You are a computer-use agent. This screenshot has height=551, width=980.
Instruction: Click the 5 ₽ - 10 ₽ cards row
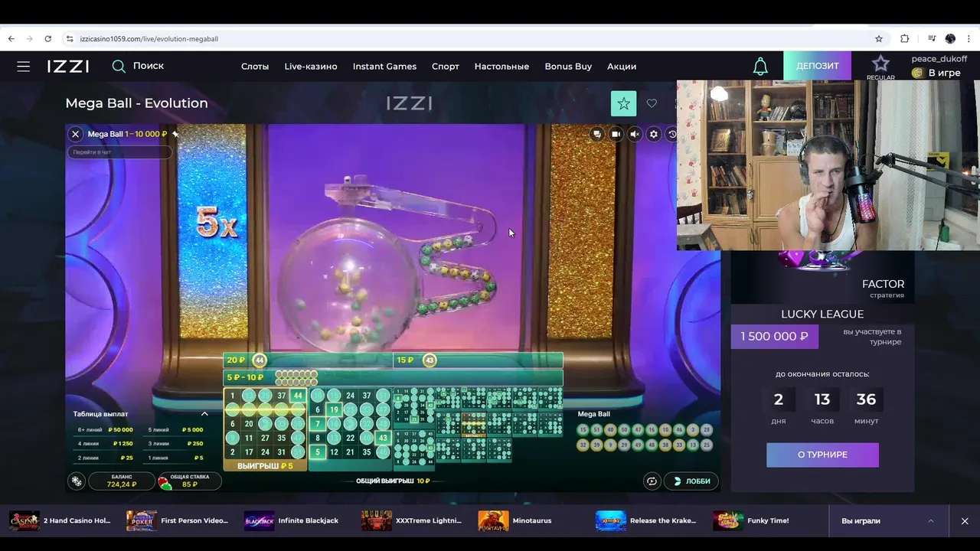click(x=393, y=377)
